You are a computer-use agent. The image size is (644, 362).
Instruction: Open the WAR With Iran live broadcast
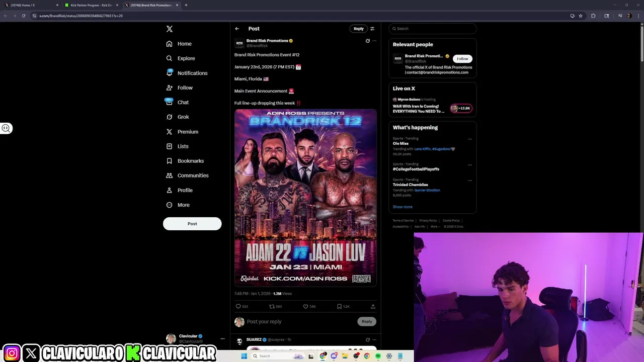tap(419, 109)
